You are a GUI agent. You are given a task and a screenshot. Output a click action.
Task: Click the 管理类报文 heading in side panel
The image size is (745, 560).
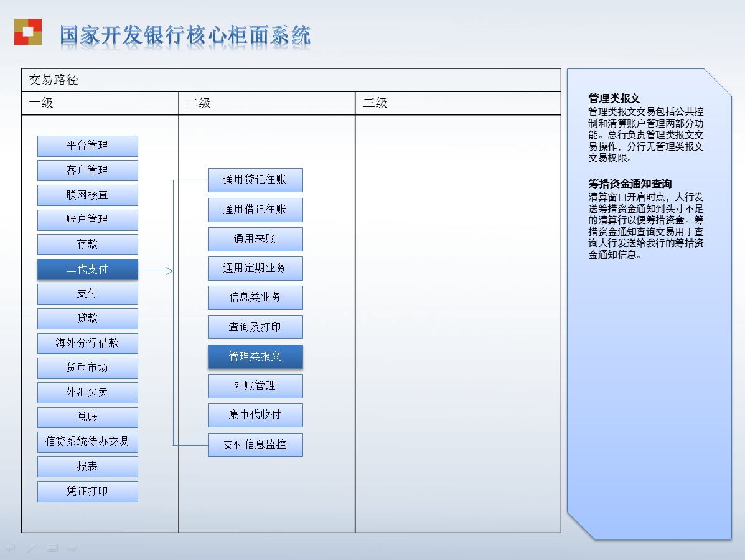coord(614,98)
